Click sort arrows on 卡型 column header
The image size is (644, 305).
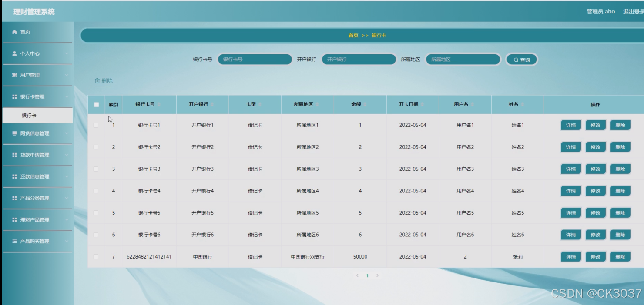(260, 105)
